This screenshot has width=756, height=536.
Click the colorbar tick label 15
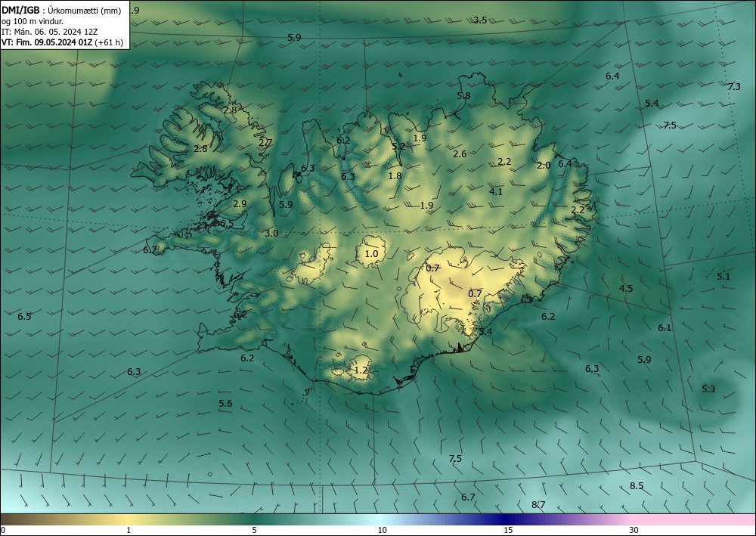(x=508, y=530)
